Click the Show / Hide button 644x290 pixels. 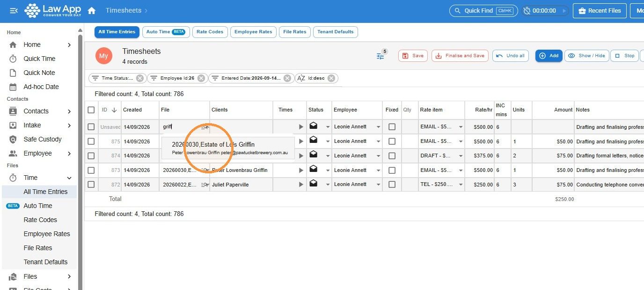(x=587, y=56)
